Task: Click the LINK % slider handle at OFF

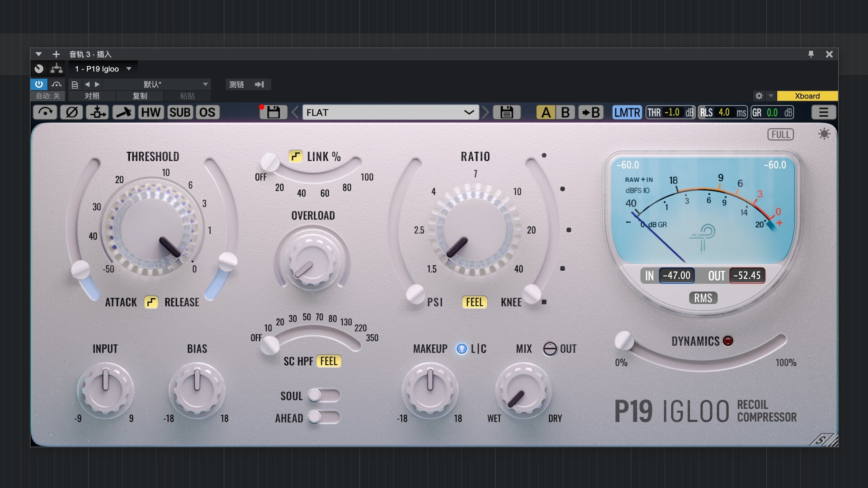Action: click(x=269, y=162)
